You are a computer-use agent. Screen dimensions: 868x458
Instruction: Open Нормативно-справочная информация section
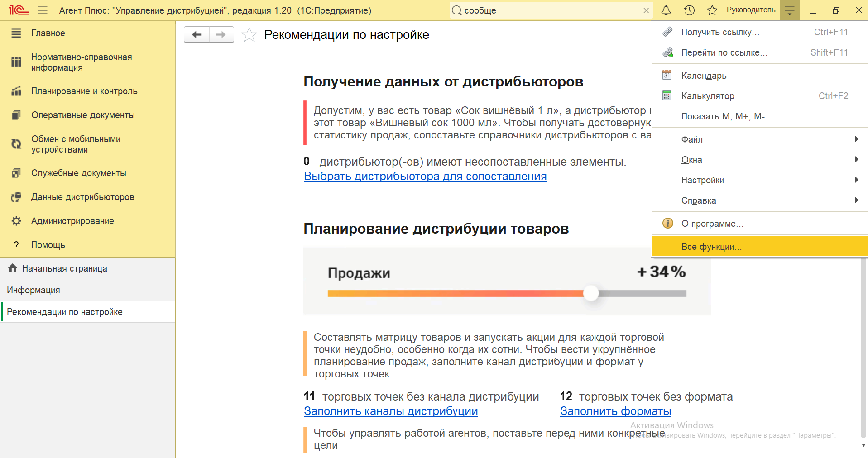(x=87, y=62)
